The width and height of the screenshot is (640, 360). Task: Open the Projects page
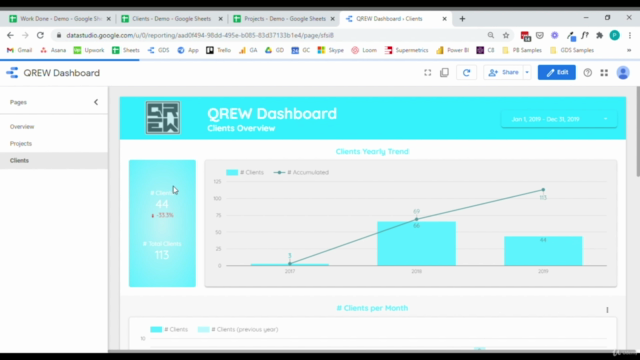21,144
